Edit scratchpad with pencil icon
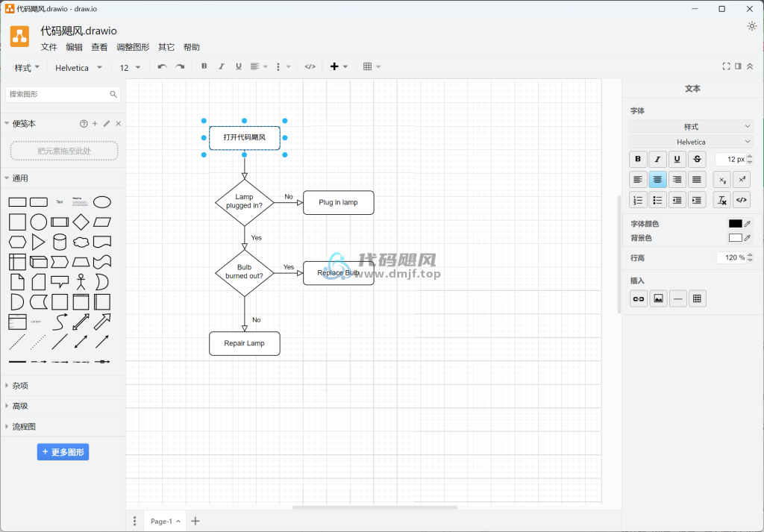This screenshot has width=764, height=532. [x=107, y=124]
